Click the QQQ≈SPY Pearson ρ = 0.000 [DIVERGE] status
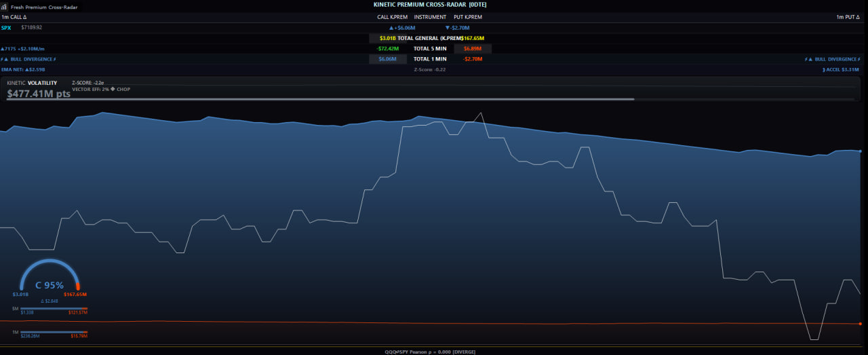Image resolution: width=868 pixels, height=355 pixels. click(x=430, y=352)
